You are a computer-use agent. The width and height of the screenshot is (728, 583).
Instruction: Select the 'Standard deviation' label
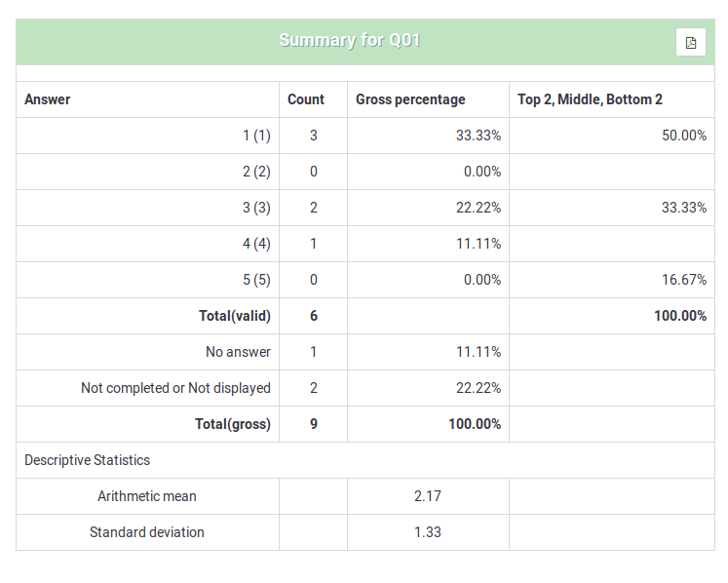tap(147, 532)
